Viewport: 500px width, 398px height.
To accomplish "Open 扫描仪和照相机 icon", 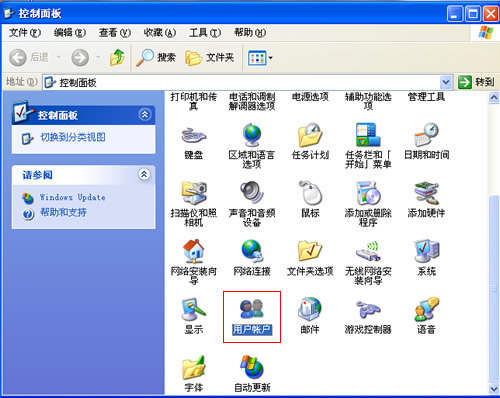I will point(194,193).
